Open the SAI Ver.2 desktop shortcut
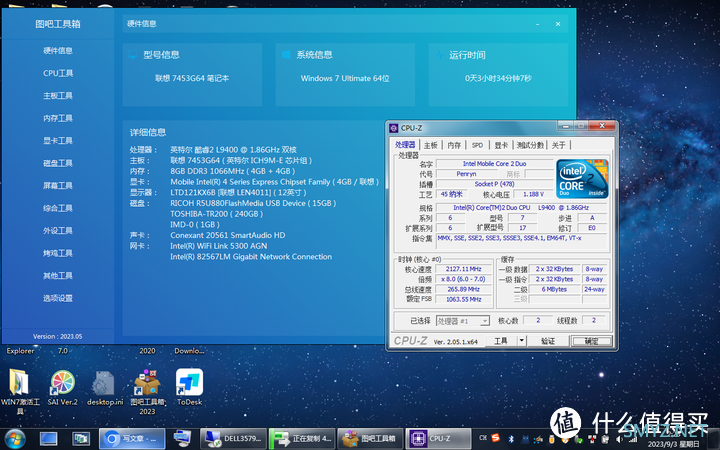 coord(62,388)
